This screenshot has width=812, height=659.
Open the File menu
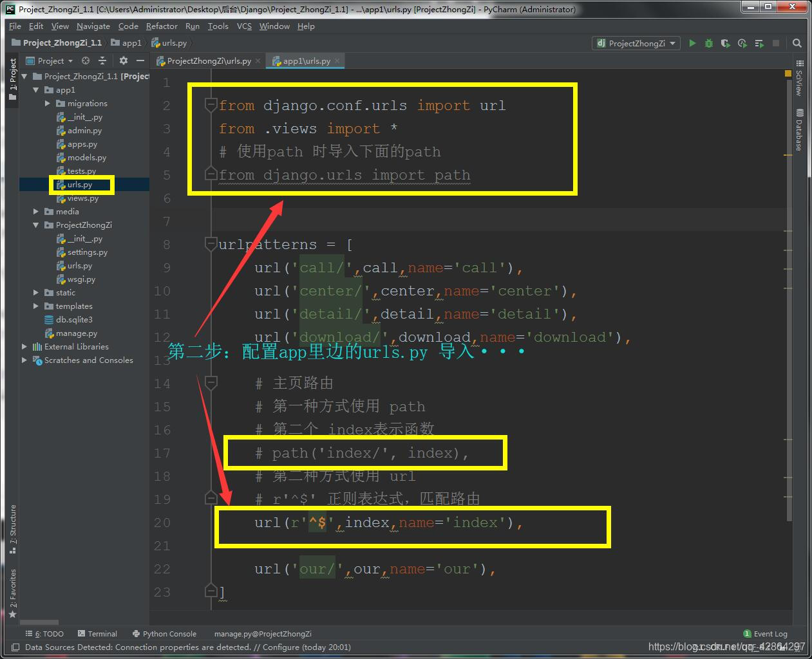(15, 26)
